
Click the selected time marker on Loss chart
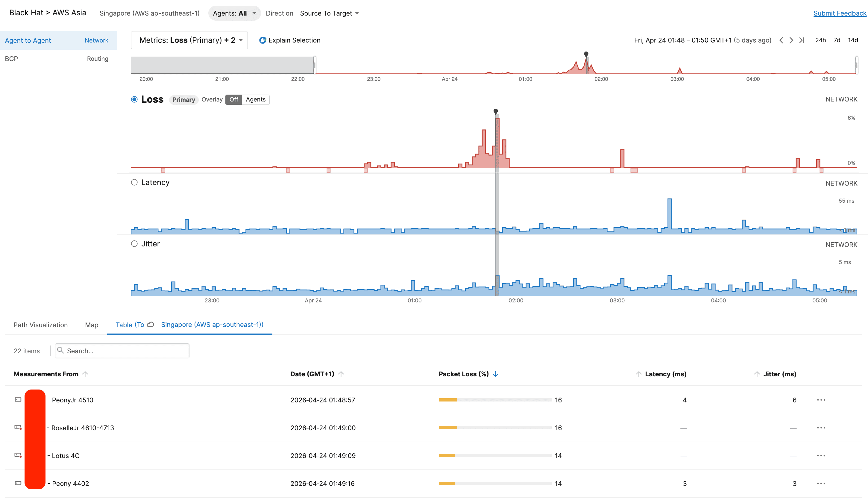coord(496,111)
